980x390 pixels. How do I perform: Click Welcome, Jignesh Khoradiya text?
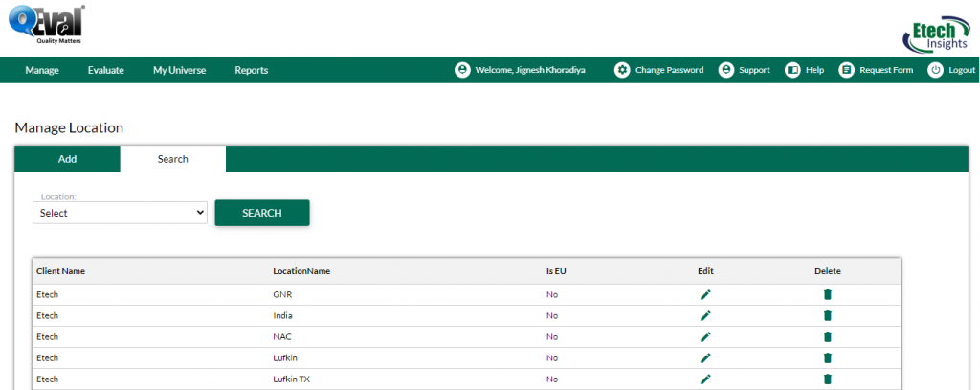(x=530, y=70)
